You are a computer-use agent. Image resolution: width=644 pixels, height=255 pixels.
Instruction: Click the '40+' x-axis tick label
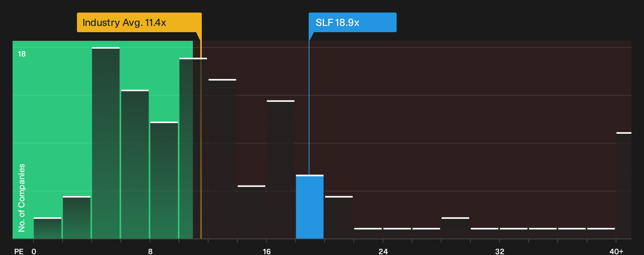(616, 251)
